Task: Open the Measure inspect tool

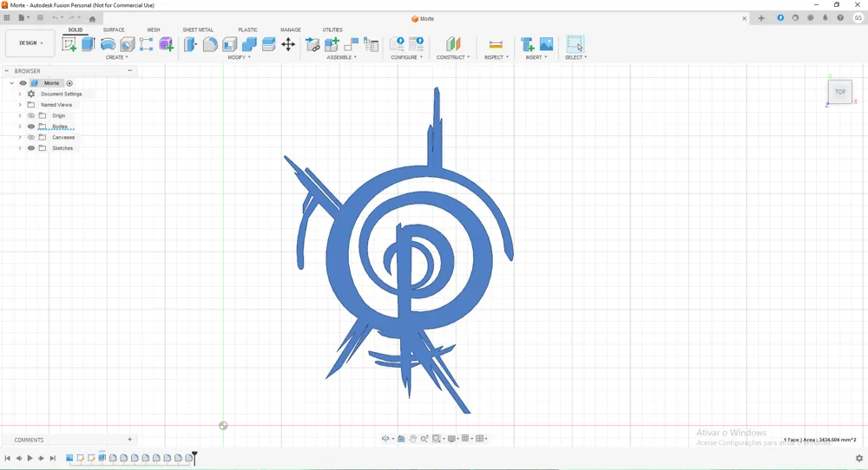Action: (x=496, y=44)
